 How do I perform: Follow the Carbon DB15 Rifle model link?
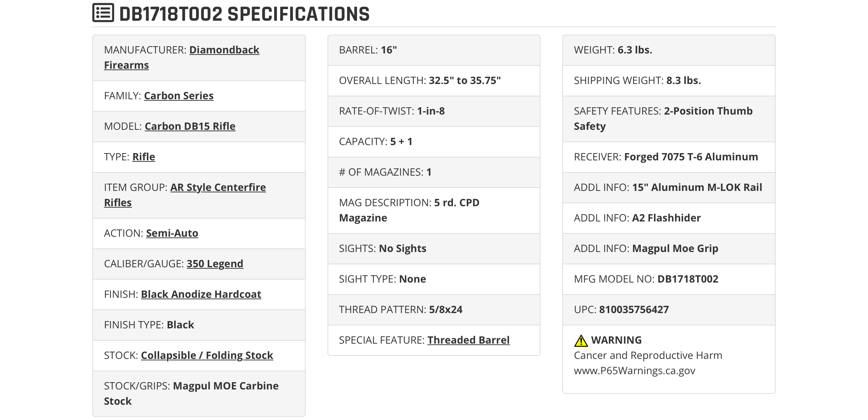pyautogui.click(x=190, y=126)
